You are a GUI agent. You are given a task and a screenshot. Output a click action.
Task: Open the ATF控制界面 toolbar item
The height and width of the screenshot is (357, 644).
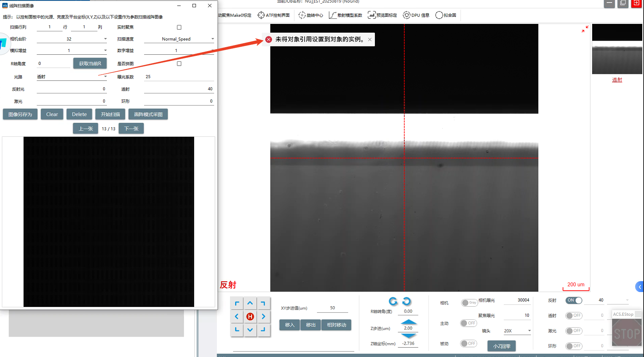(273, 15)
